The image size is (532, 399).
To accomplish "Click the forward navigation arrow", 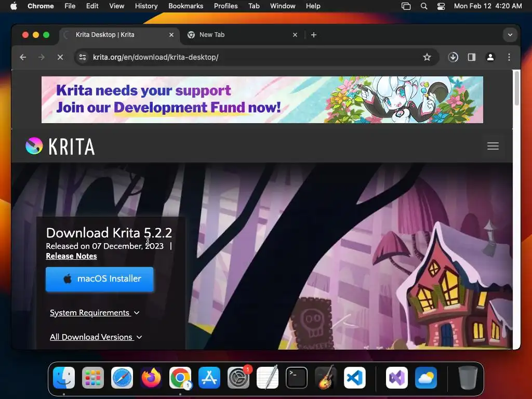I will coord(42,57).
